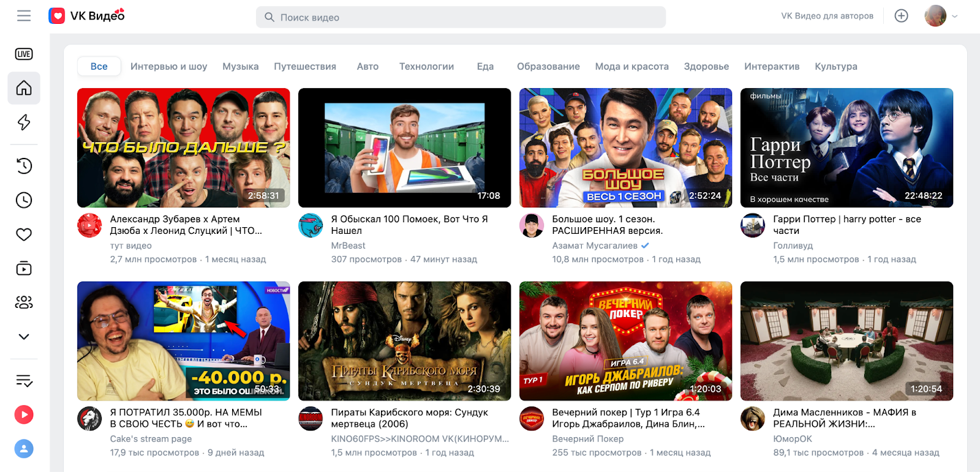Open Вечерний покер video thumbnail
Image resolution: width=980 pixels, height=472 pixels.
(x=625, y=341)
